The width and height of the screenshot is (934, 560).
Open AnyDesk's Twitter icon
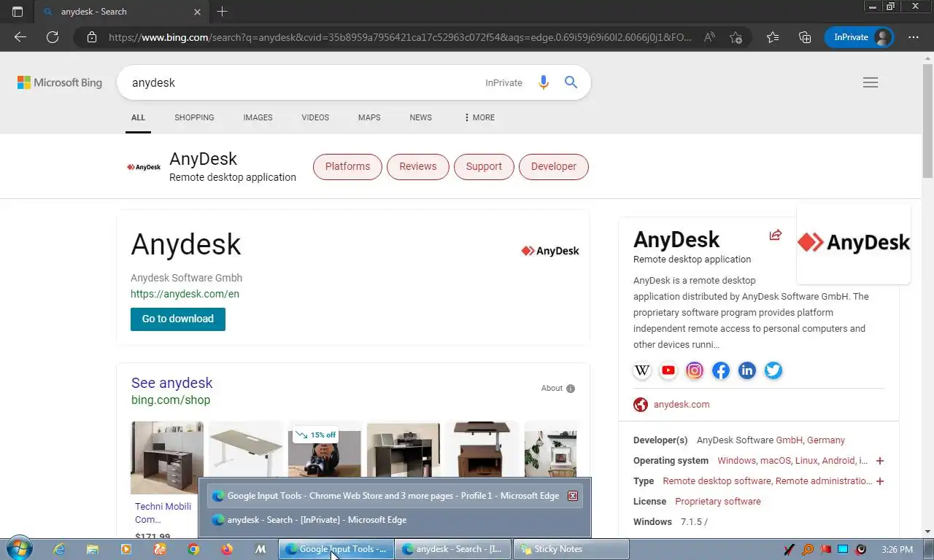773,370
